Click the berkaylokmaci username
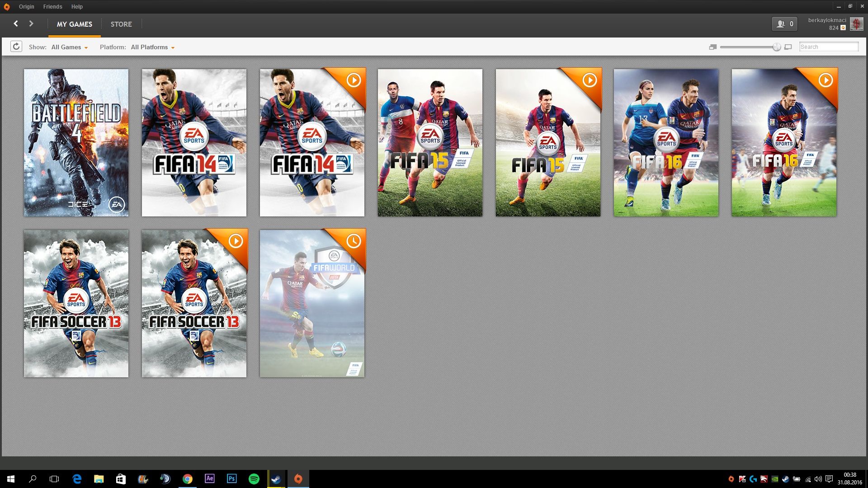 (827, 20)
